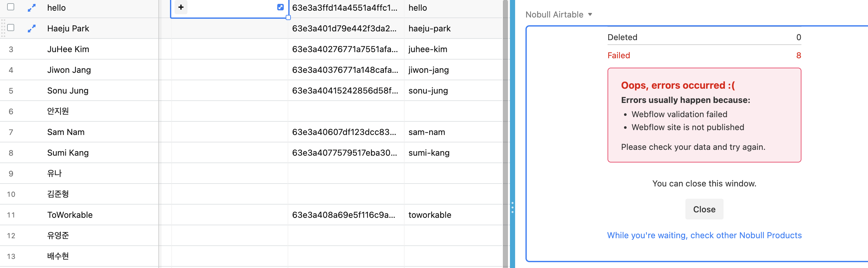
Task: Click the plus button in selected cell
Action: point(181,7)
